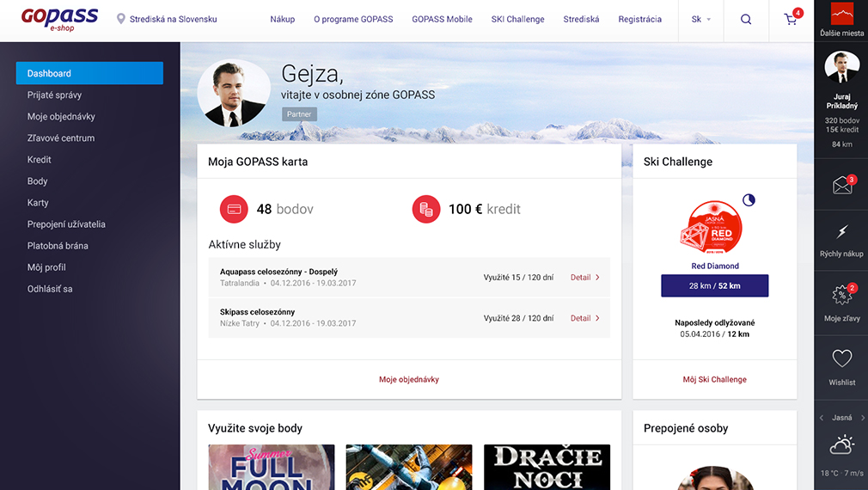
Task: Open Môj profil in sidebar
Action: (46, 267)
